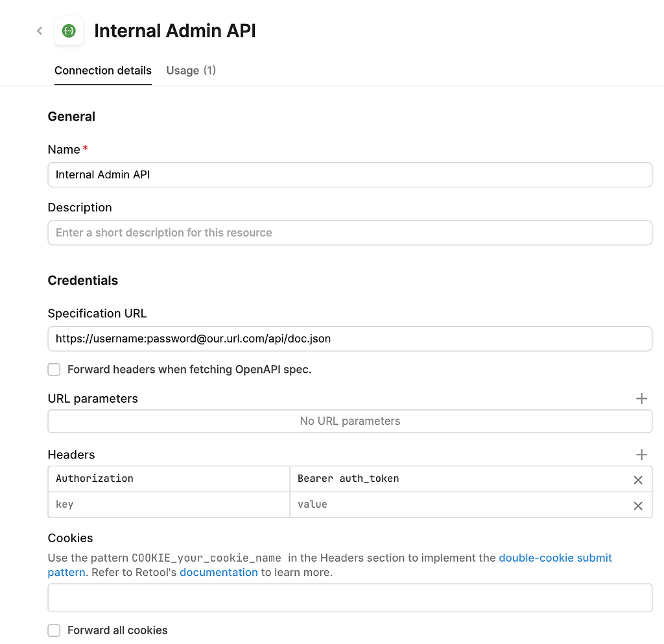Open Retool's documentation link
Screen dimensions: 664x644
pos(219,572)
